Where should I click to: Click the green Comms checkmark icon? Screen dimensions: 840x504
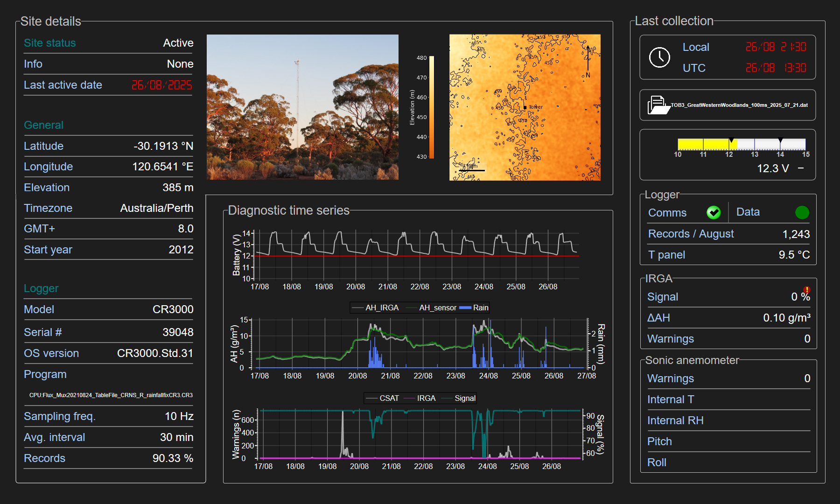[x=713, y=212]
